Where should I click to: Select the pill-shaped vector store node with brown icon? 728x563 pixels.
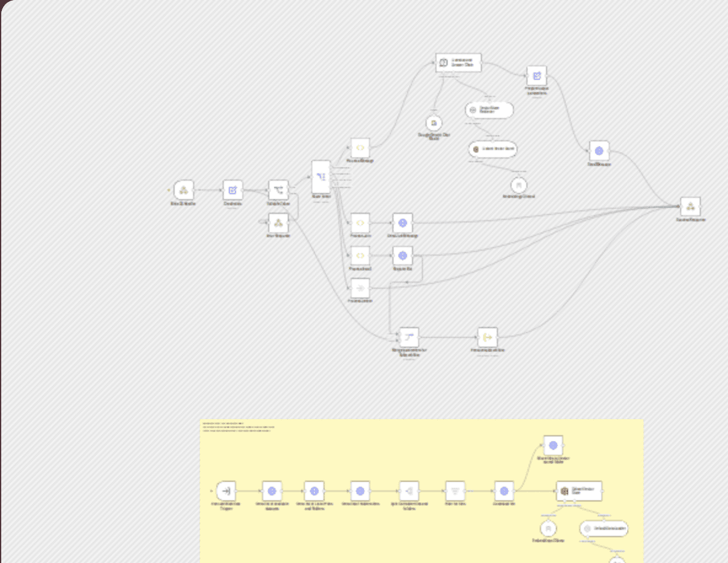[493, 149]
